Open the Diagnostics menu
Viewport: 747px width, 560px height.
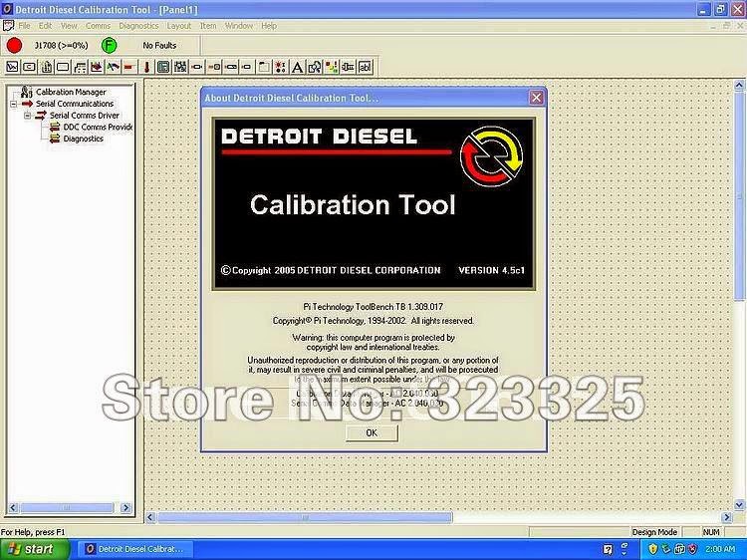point(138,26)
